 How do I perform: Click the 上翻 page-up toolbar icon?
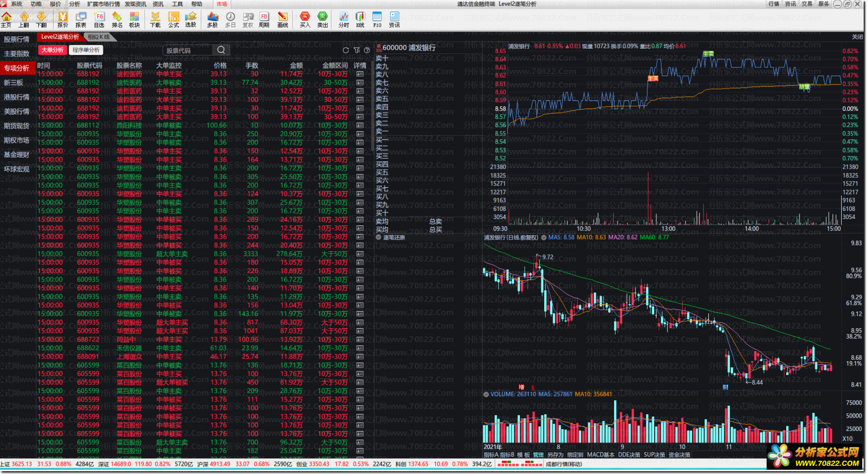tap(24, 20)
